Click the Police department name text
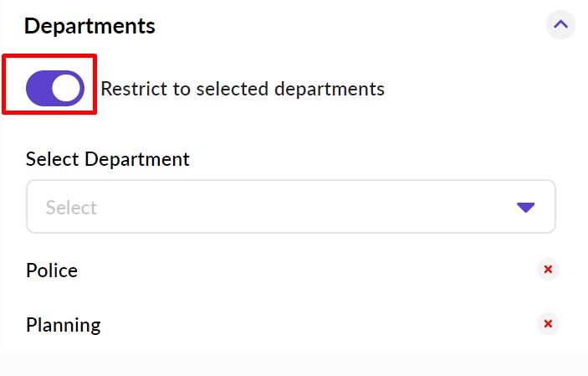 pyautogui.click(x=52, y=270)
